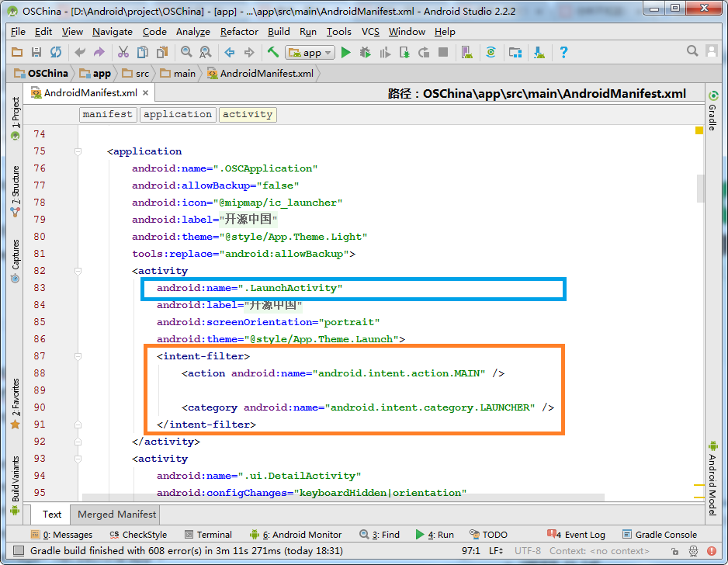Switch to the Merged Manifest tab
The height and width of the screenshot is (565, 728).
(x=116, y=515)
